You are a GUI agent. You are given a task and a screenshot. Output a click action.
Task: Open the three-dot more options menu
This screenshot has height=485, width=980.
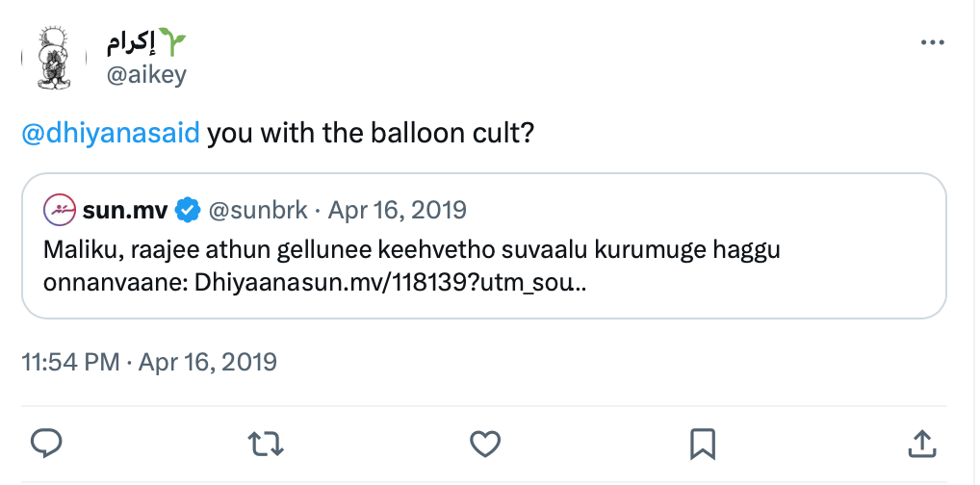(933, 43)
